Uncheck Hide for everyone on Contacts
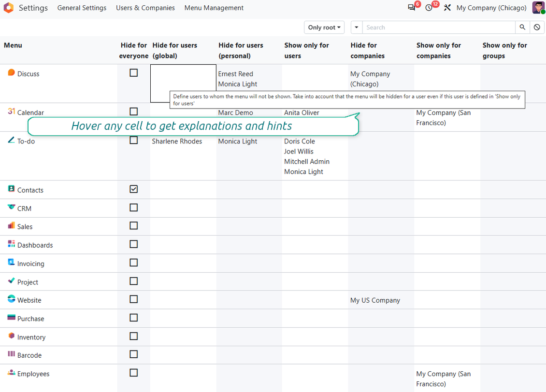Viewport: 546px width, 392px height. click(134, 189)
